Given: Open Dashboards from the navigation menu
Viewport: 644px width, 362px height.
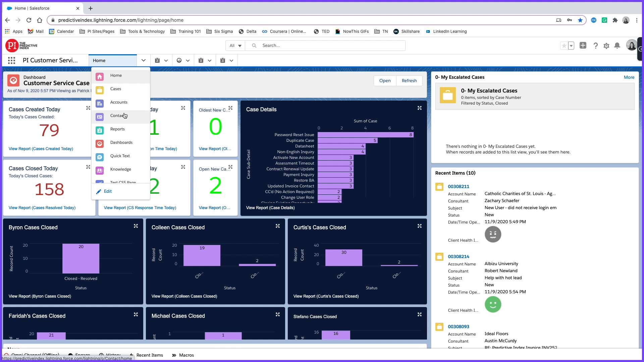Looking at the screenshot, I should click(121, 143).
